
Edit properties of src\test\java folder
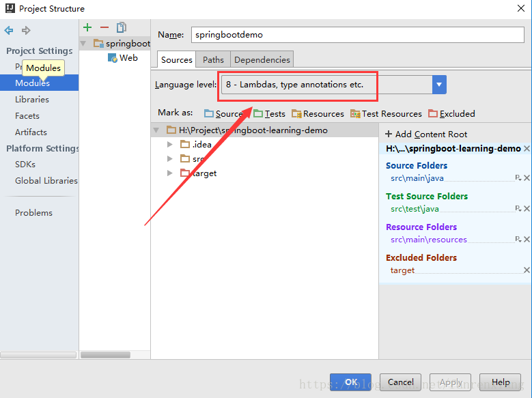point(518,209)
